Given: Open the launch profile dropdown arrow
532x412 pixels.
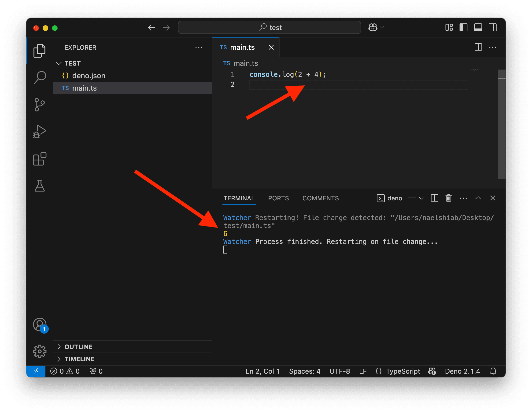Looking at the screenshot, I should coord(421,198).
